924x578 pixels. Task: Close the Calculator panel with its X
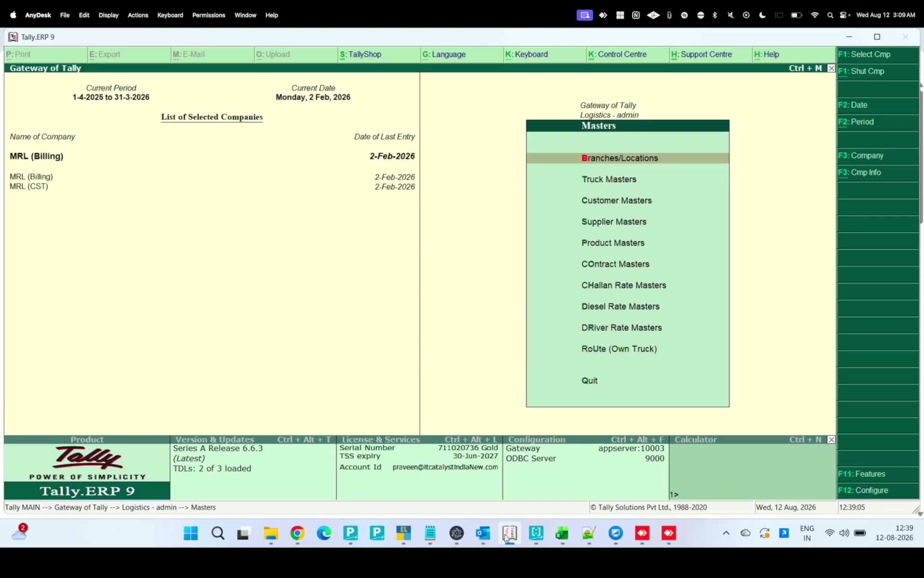pos(831,440)
